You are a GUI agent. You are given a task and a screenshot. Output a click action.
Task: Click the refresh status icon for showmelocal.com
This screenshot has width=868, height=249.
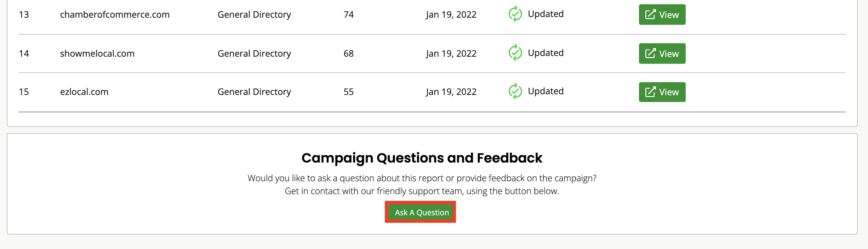coord(515,52)
